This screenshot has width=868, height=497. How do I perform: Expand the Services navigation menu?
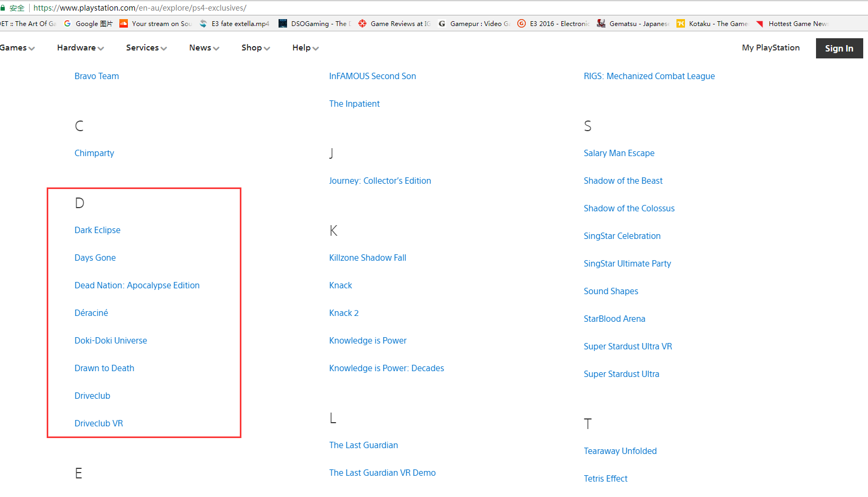(146, 48)
